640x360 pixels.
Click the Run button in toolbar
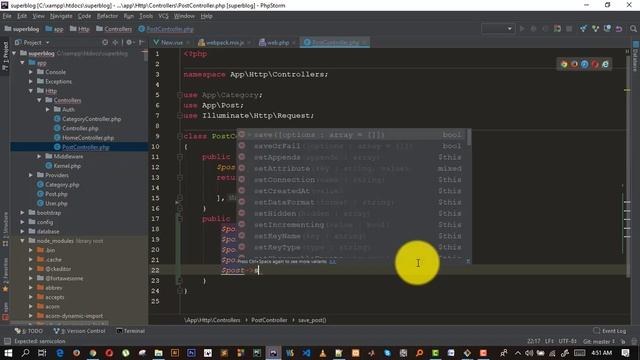(522, 29)
